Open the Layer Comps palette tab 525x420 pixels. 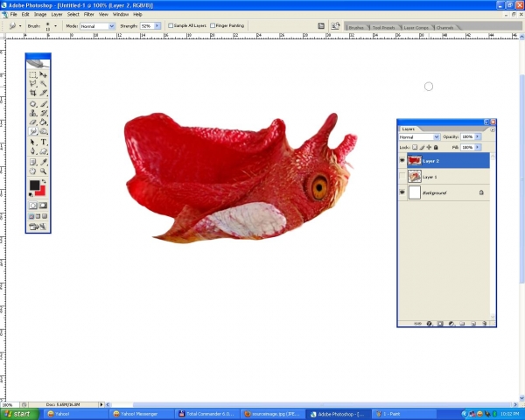coord(416,27)
